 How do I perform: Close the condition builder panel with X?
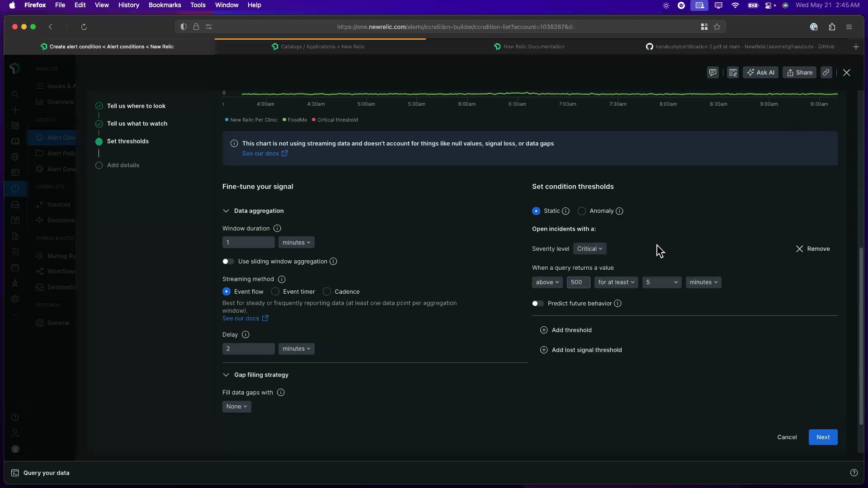(x=846, y=73)
